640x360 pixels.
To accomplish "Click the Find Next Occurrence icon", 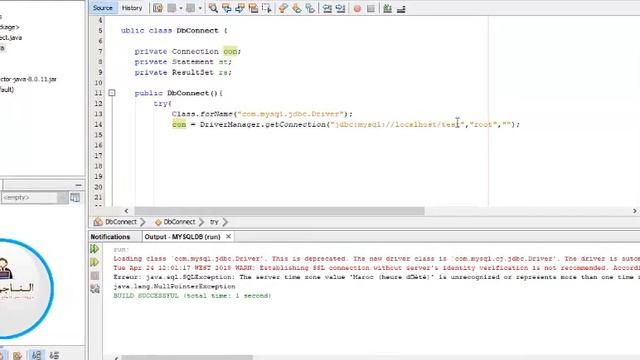I will tap(240, 8).
